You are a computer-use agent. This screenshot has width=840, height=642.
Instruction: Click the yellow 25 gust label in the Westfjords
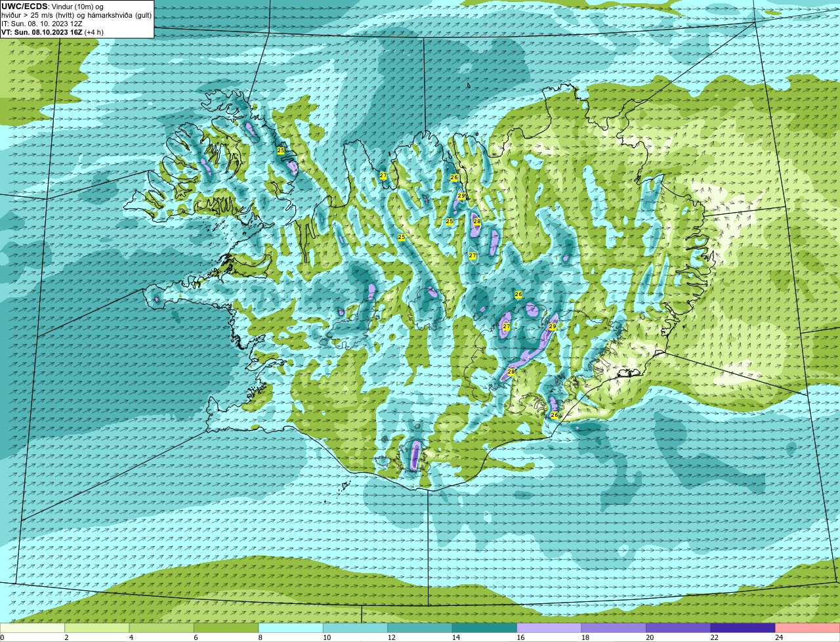coord(281,151)
